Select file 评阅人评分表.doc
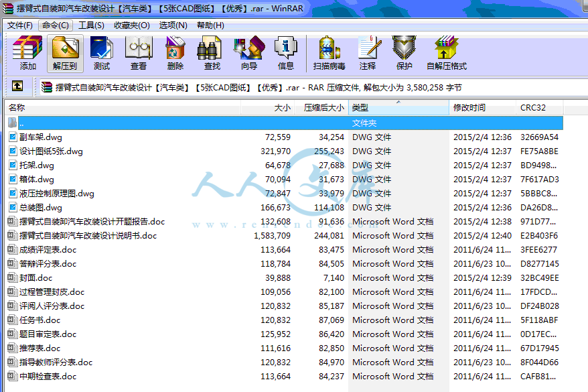Image resolution: width=588 pixels, height=392 pixels. pyautogui.click(x=52, y=306)
